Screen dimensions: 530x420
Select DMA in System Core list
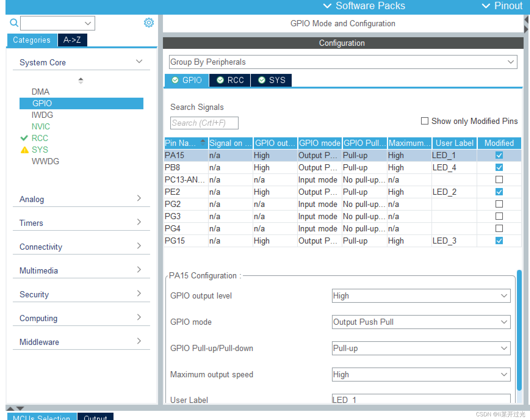tap(40, 92)
